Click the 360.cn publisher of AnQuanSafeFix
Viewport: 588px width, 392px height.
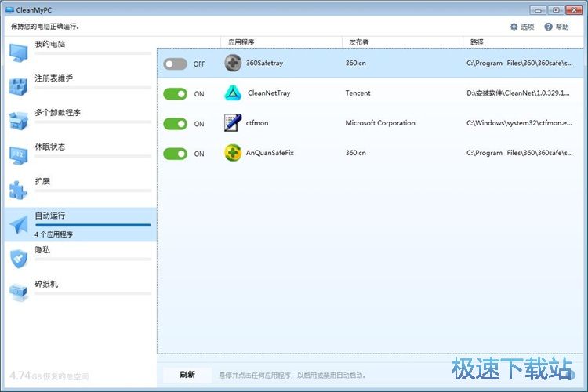click(x=355, y=153)
